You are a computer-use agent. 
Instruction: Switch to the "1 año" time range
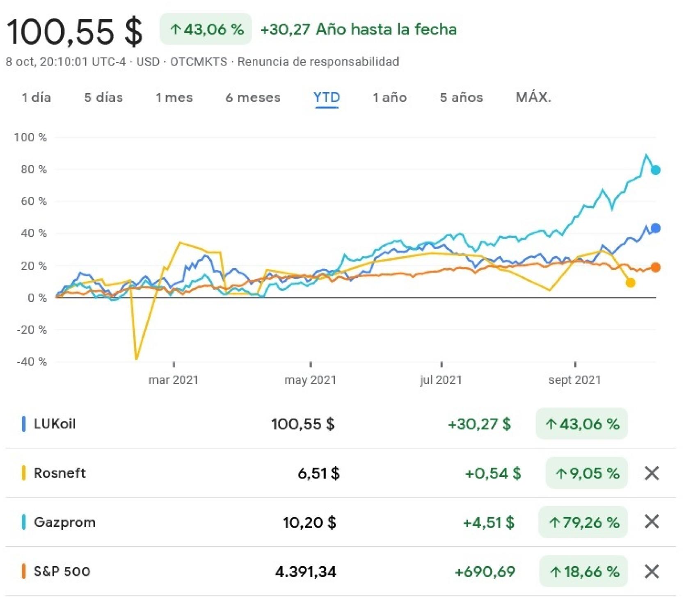pyautogui.click(x=389, y=98)
